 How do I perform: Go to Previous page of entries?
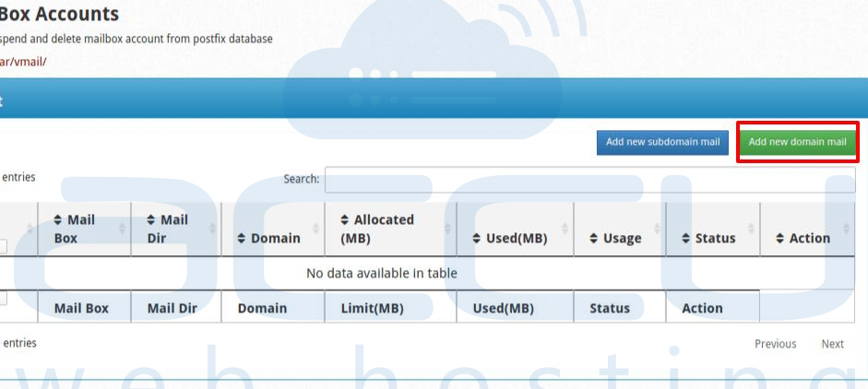pos(775,344)
